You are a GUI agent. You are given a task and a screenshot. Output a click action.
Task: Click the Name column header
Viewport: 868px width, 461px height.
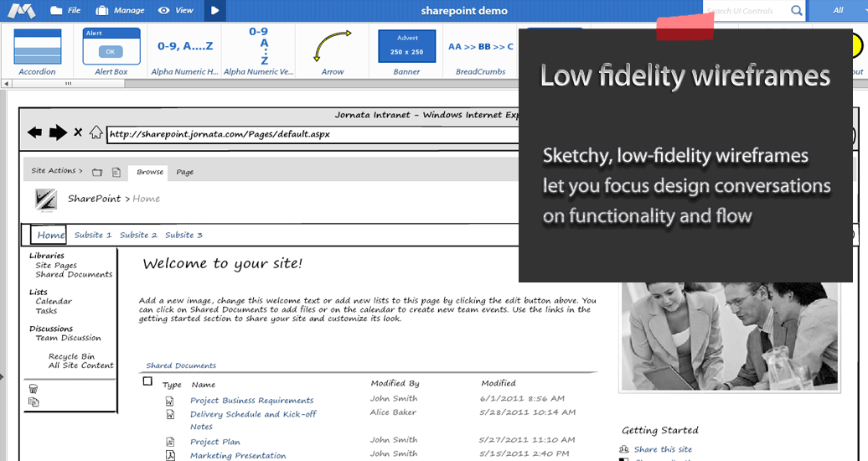[203, 385]
